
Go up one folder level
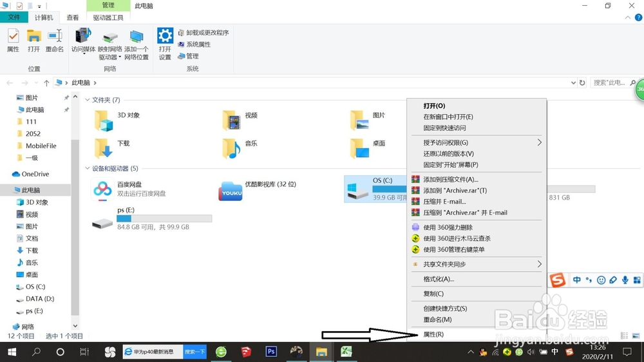(46, 83)
